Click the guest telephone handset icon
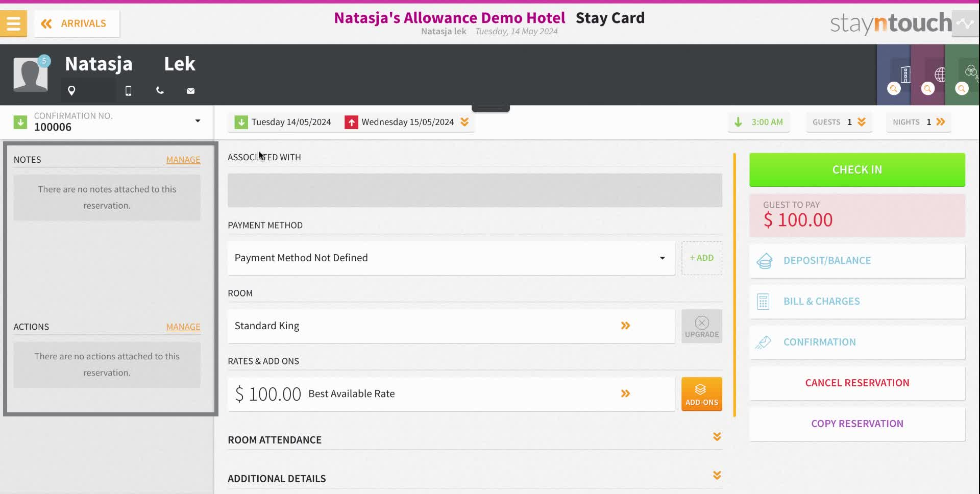The height and width of the screenshot is (494, 980). 160,90
